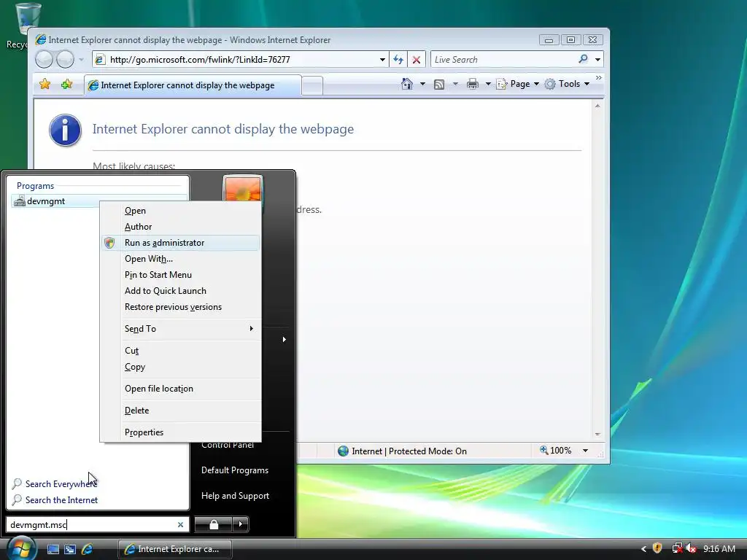
Task: Click the page scrollbar down arrow
Action: click(597, 435)
